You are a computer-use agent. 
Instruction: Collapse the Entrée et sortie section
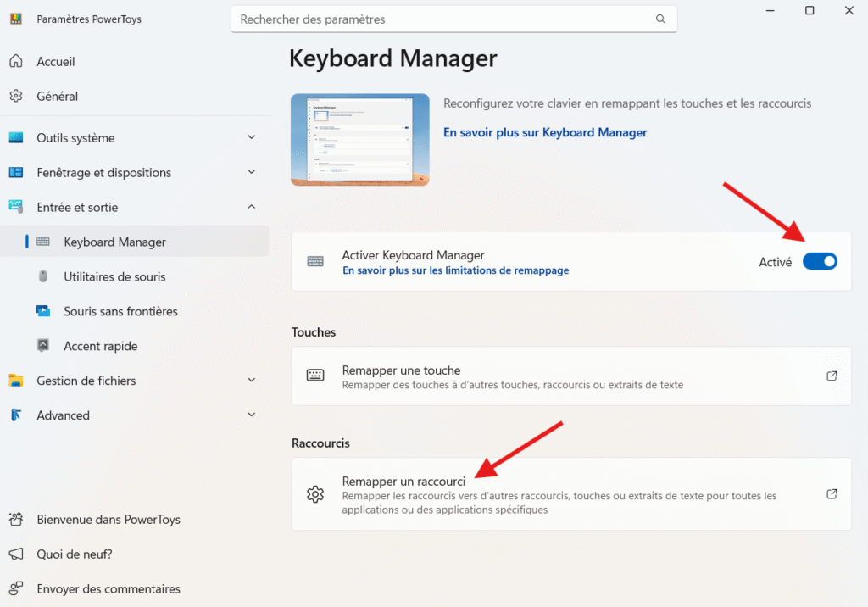click(251, 207)
